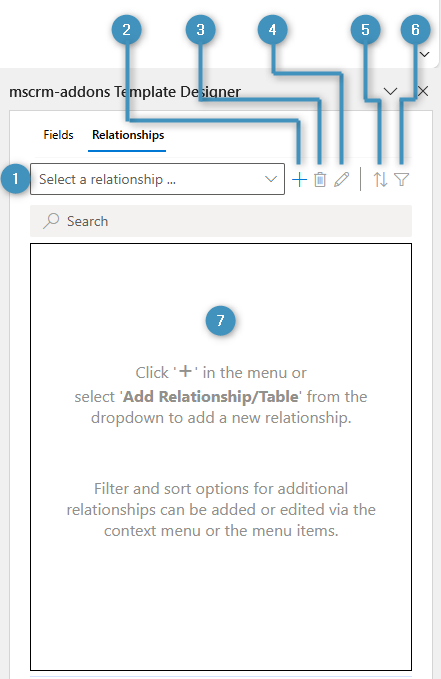Click the numbered callout badge 6
Screen dimensions: 441x679
[415, 29]
